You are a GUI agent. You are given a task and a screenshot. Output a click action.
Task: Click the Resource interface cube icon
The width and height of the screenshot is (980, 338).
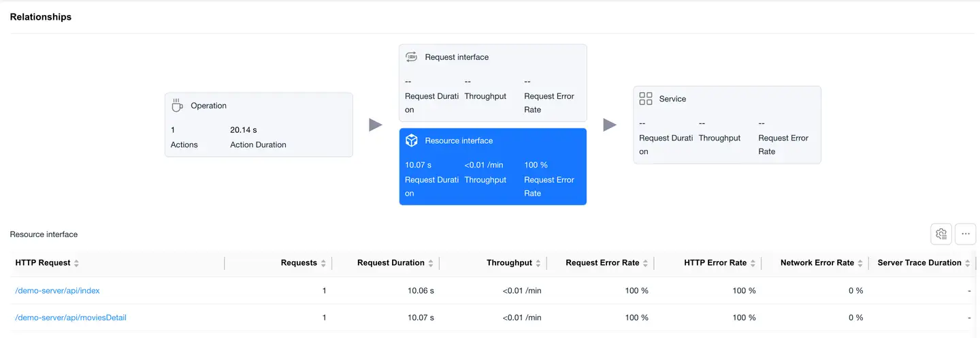coord(411,140)
